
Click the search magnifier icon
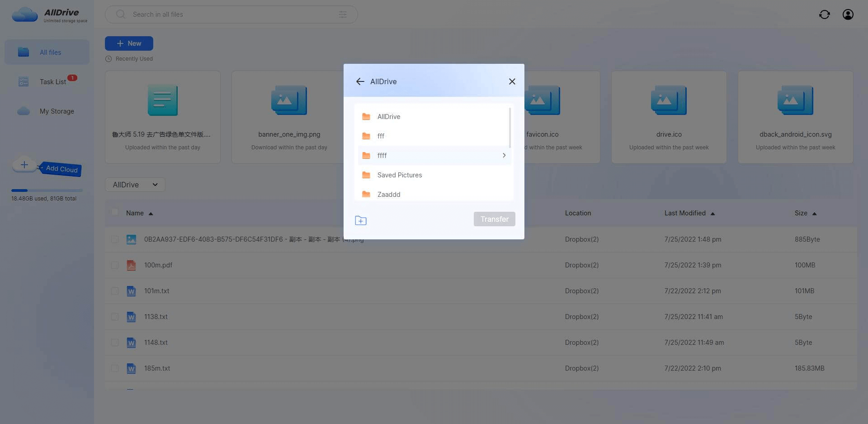121,14
